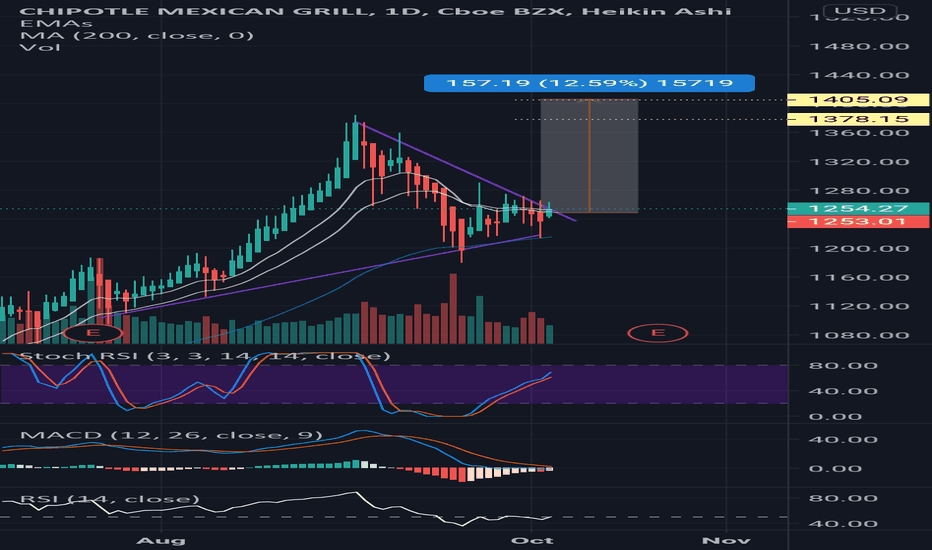Select the Stoch RSI (3, 3, 14, 14, close) label
Image resolution: width=932 pixels, height=550 pixels.
pyautogui.click(x=205, y=356)
